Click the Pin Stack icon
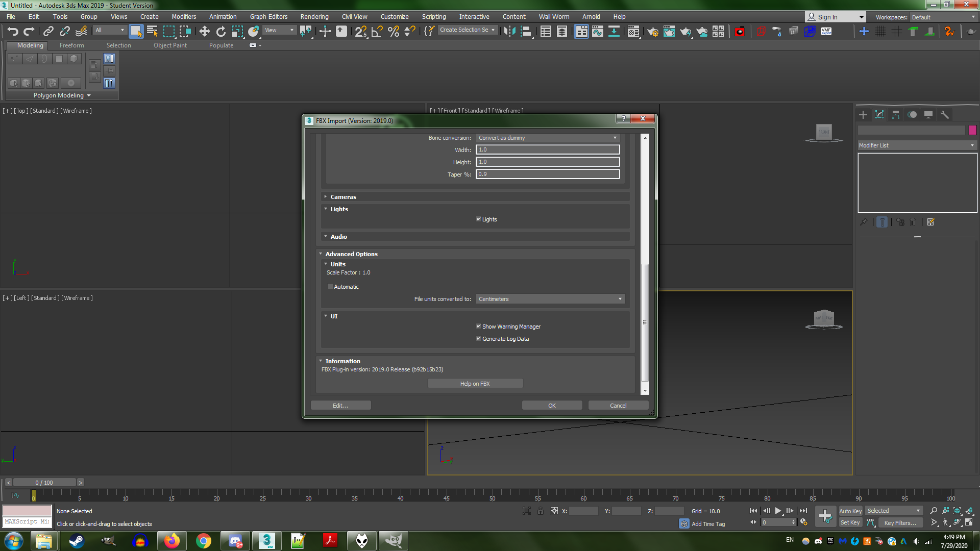The height and width of the screenshot is (551, 980). click(864, 222)
